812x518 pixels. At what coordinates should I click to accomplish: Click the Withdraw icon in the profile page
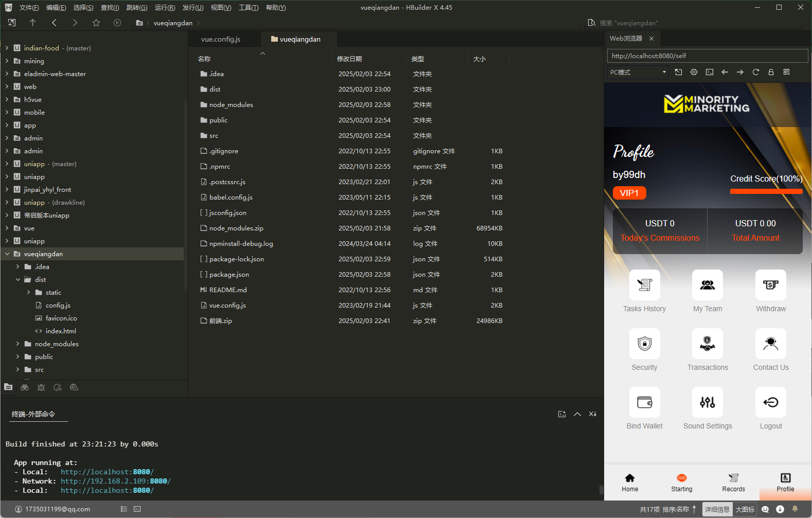click(x=770, y=285)
